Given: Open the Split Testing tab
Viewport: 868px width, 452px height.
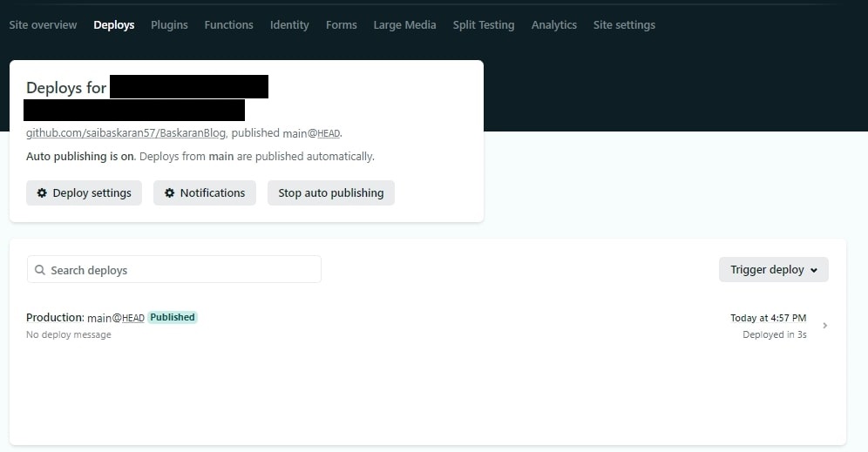Looking at the screenshot, I should point(484,25).
